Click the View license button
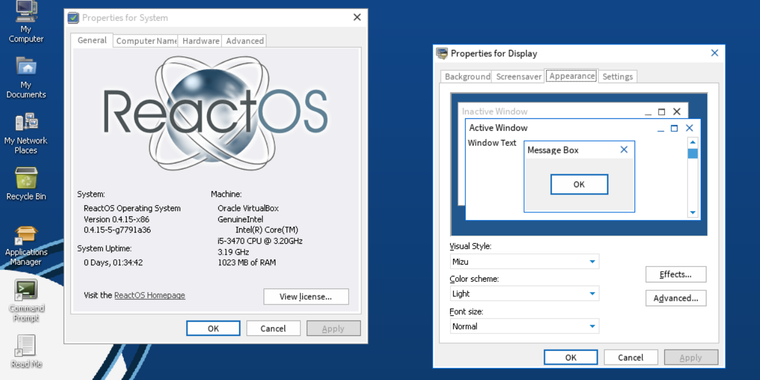The width and height of the screenshot is (760, 380). click(306, 297)
